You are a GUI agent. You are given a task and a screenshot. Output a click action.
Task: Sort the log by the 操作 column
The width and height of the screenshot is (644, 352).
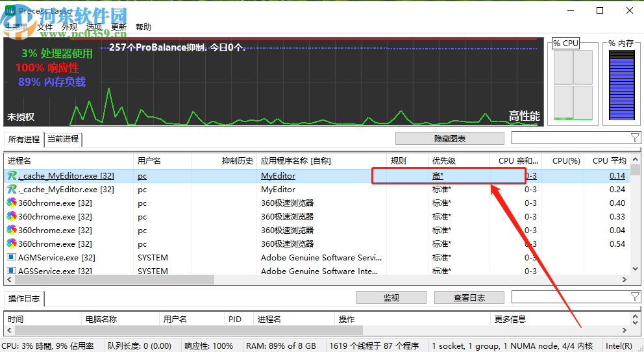pos(413,319)
